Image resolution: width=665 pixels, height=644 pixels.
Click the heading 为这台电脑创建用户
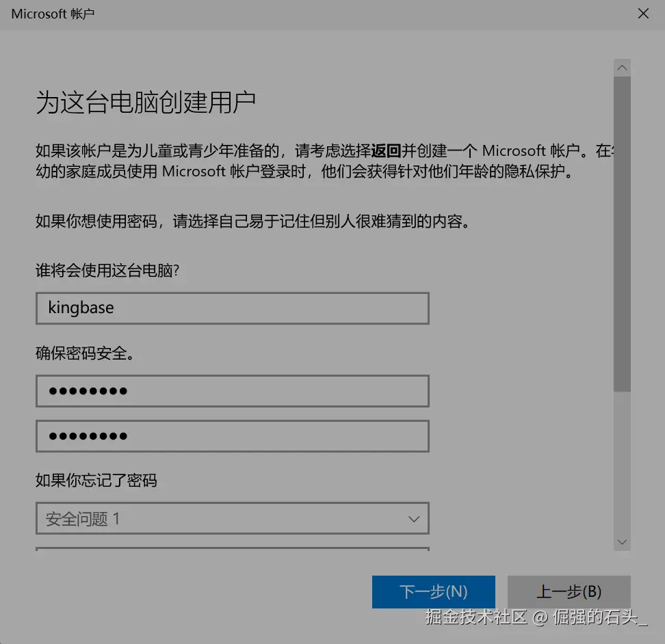146,103
